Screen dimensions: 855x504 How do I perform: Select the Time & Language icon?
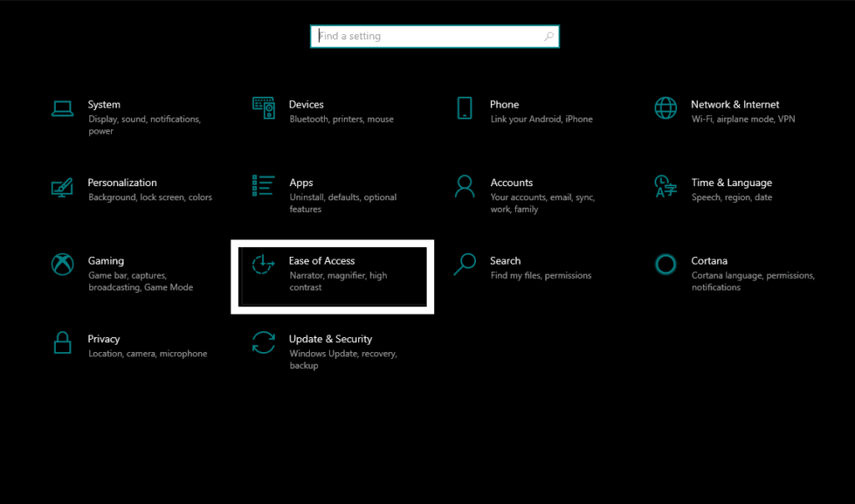pyautogui.click(x=665, y=186)
